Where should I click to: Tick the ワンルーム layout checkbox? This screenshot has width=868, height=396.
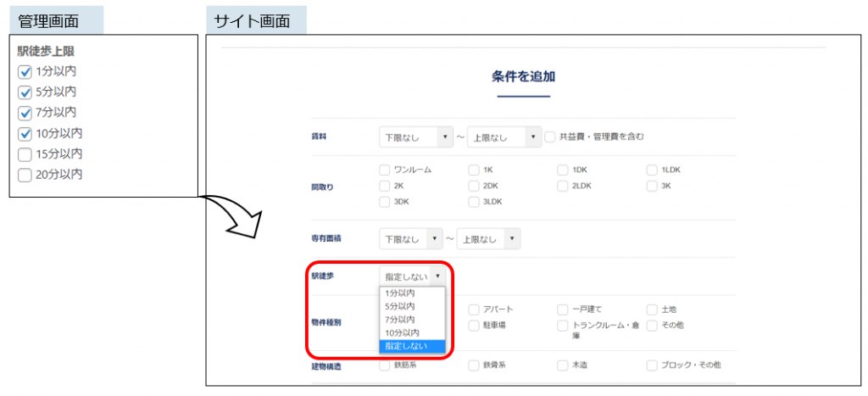(385, 170)
